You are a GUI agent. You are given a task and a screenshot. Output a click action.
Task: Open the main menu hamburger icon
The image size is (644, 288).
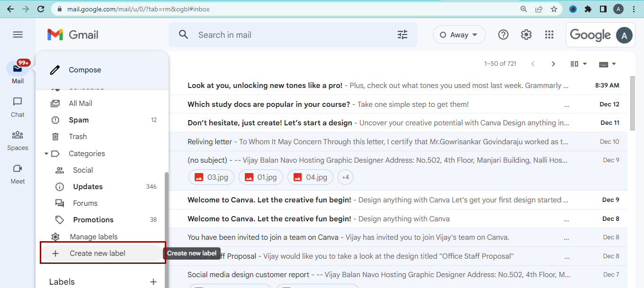[18, 35]
